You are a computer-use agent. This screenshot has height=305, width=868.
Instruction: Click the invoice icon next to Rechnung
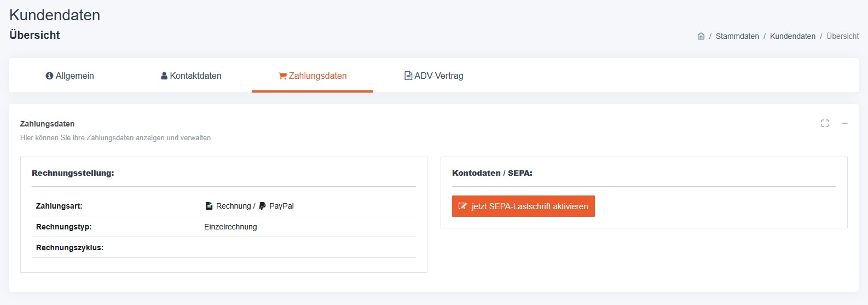tap(209, 206)
